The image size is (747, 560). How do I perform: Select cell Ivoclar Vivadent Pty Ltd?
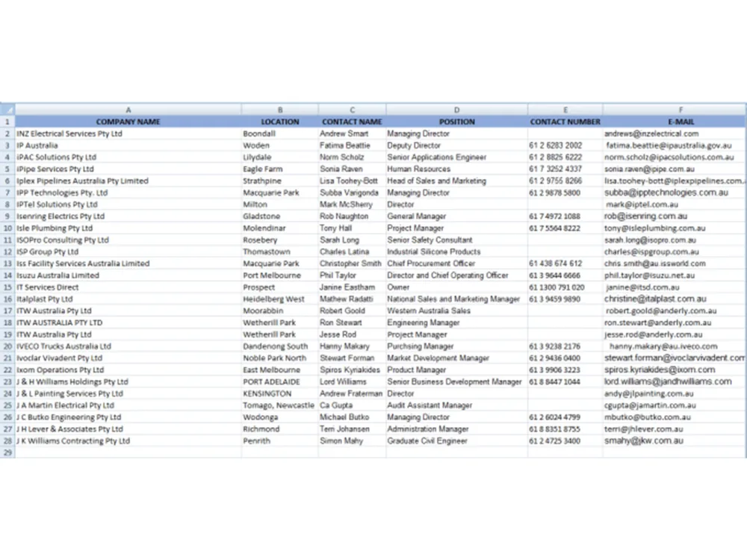pyautogui.click(x=128, y=358)
